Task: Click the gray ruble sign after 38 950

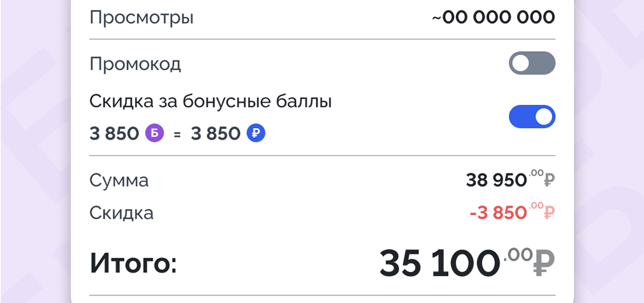Action: [x=549, y=181]
